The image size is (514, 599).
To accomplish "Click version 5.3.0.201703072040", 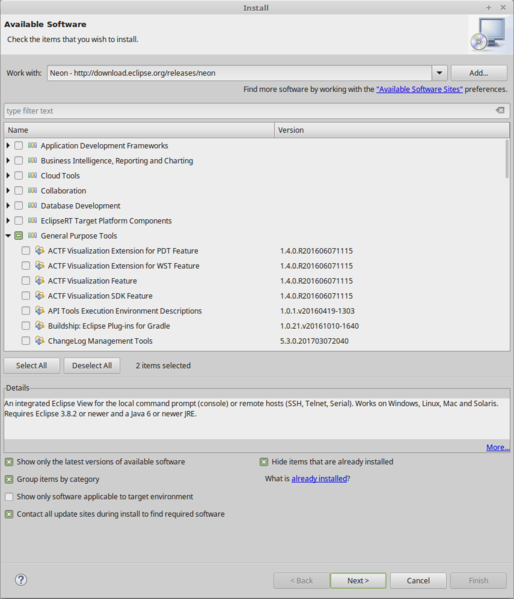I will tap(314, 341).
